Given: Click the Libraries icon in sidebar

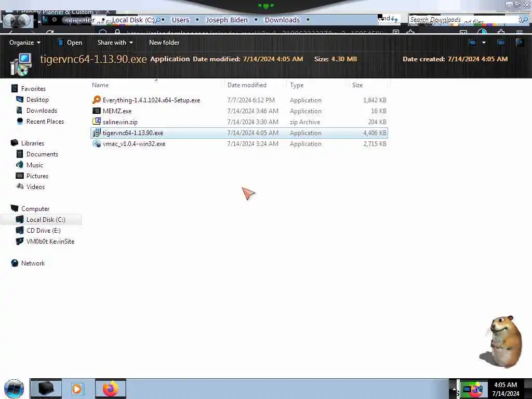Looking at the screenshot, I should [14, 143].
